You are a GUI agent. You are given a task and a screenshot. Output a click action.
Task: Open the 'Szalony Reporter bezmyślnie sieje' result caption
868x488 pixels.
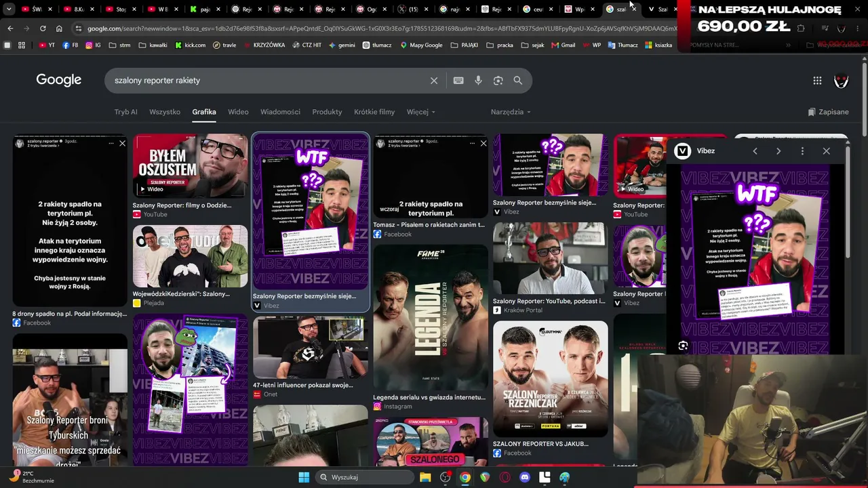coord(304,296)
